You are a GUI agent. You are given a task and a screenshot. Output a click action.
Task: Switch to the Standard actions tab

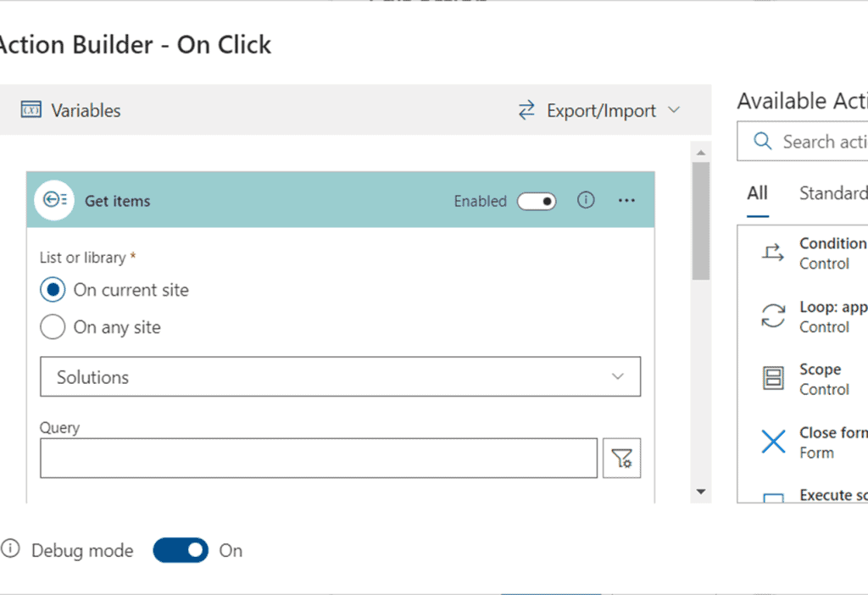pos(833,193)
